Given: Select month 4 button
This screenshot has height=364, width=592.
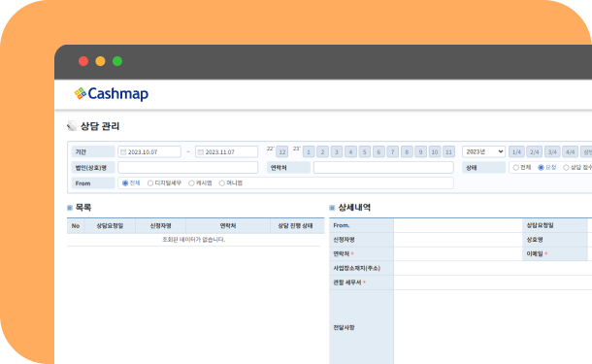Looking at the screenshot, I should pos(350,151).
